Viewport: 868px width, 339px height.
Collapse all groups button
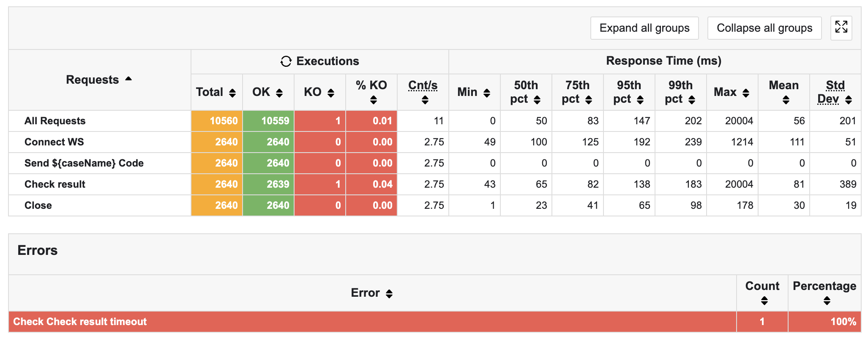[764, 28]
